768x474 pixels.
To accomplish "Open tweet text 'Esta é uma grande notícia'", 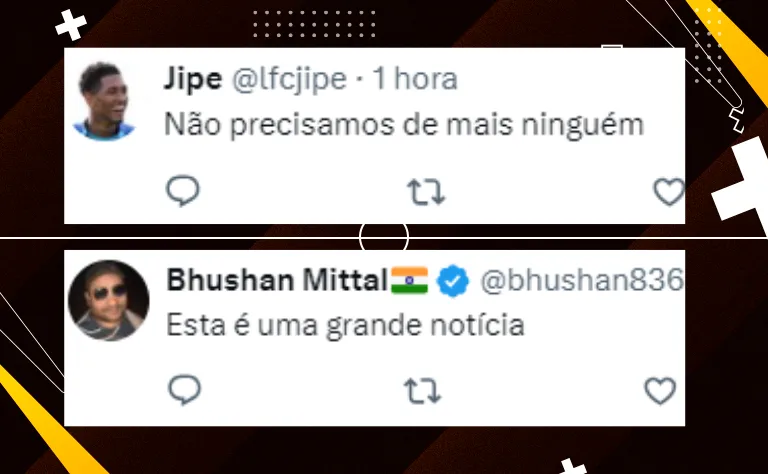I will click(345, 325).
